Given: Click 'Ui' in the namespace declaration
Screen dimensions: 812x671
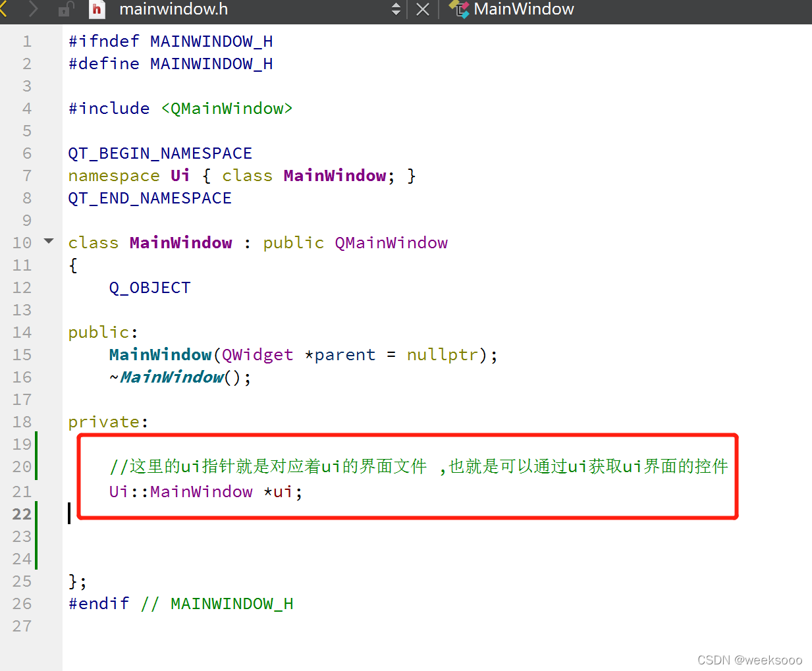Looking at the screenshot, I should tap(180, 176).
